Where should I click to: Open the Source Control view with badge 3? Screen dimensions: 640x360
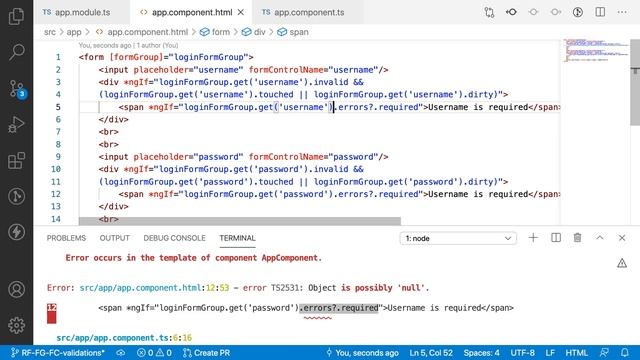17,89
